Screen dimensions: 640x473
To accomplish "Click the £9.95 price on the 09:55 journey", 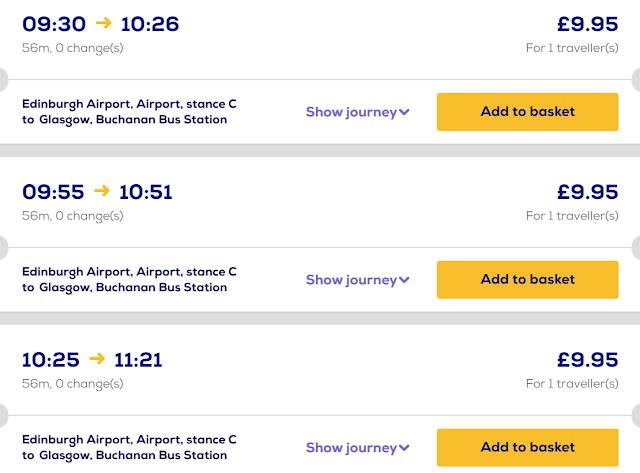I will (x=587, y=191).
